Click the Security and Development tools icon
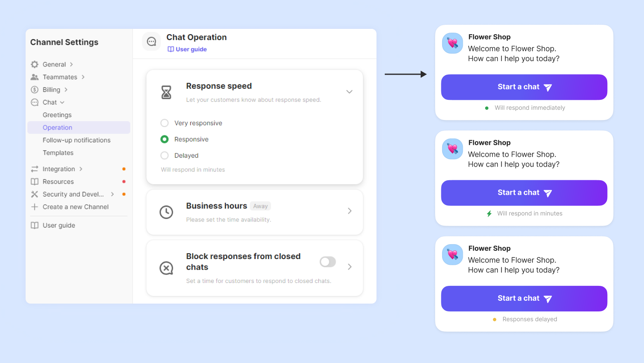This screenshot has height=363, width=644. 35,194
